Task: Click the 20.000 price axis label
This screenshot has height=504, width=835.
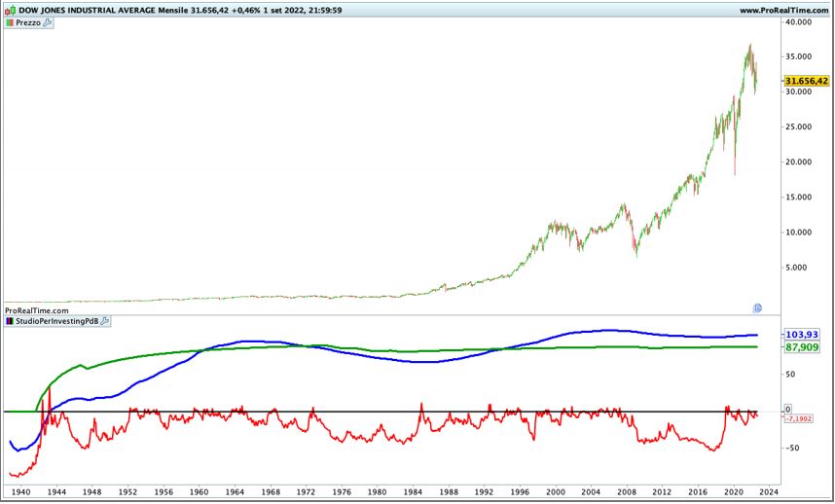Action: (x=799, y=162)
